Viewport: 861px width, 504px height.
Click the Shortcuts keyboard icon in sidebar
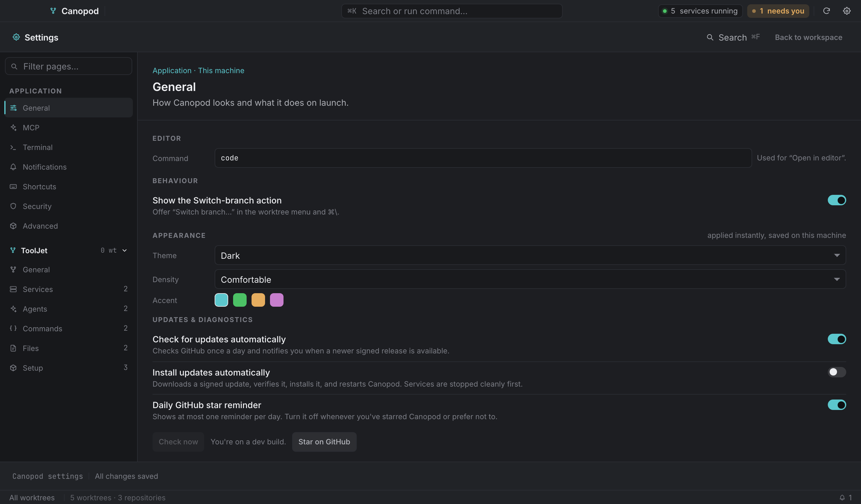click(13, 187)
